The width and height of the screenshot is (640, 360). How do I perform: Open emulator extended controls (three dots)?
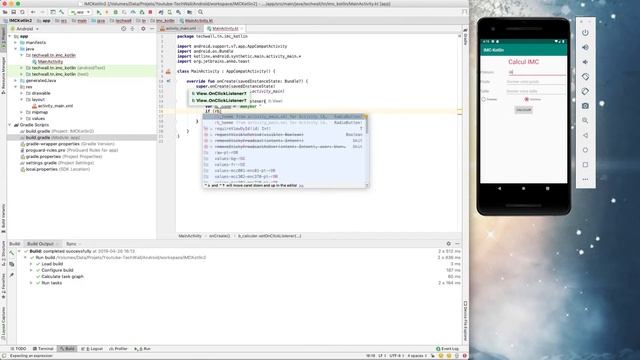(585, 179)
